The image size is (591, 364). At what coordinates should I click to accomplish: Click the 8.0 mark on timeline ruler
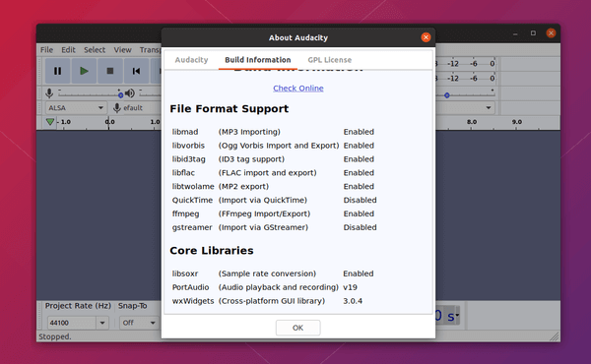472,122
